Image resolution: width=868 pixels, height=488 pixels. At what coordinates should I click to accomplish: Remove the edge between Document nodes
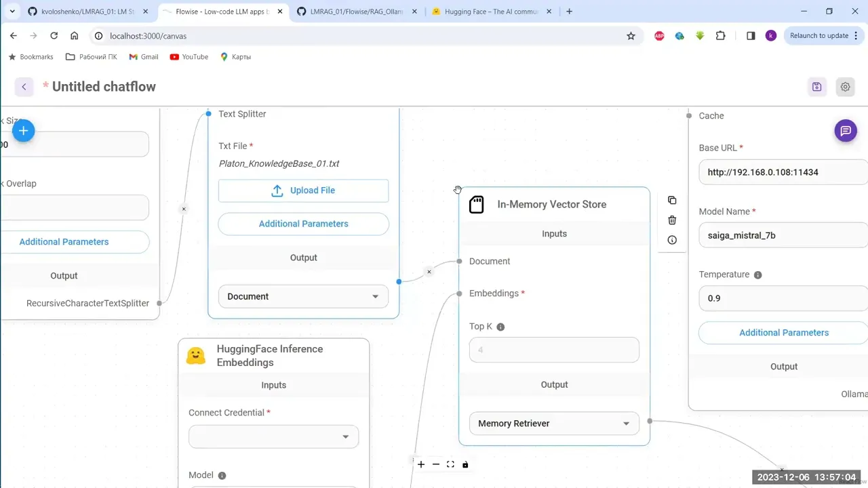pyautogui.click(x=429, y=272)
